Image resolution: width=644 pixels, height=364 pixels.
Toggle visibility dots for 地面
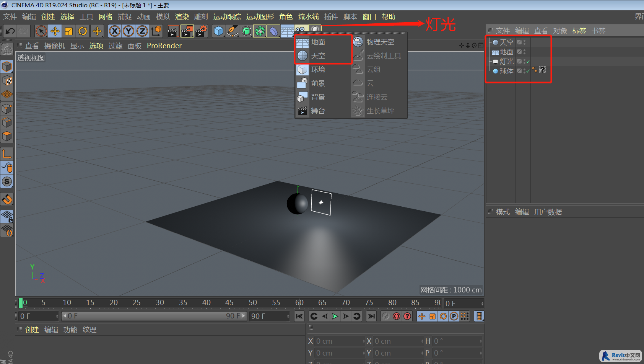click(524, 52)
